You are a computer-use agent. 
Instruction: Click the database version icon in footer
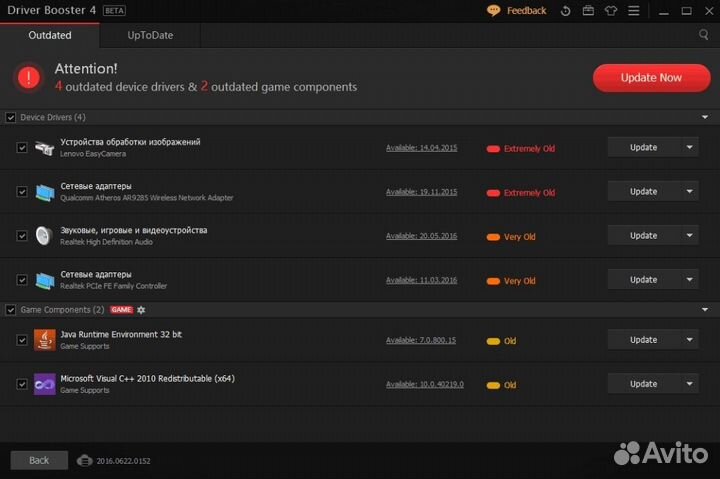coord(85,461)
